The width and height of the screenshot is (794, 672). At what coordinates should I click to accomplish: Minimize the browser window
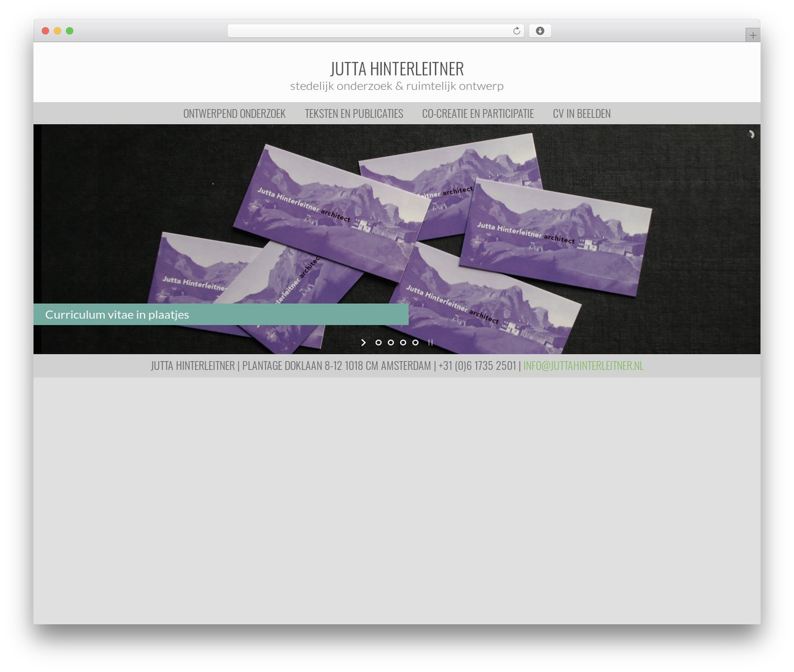click(58, 31)
